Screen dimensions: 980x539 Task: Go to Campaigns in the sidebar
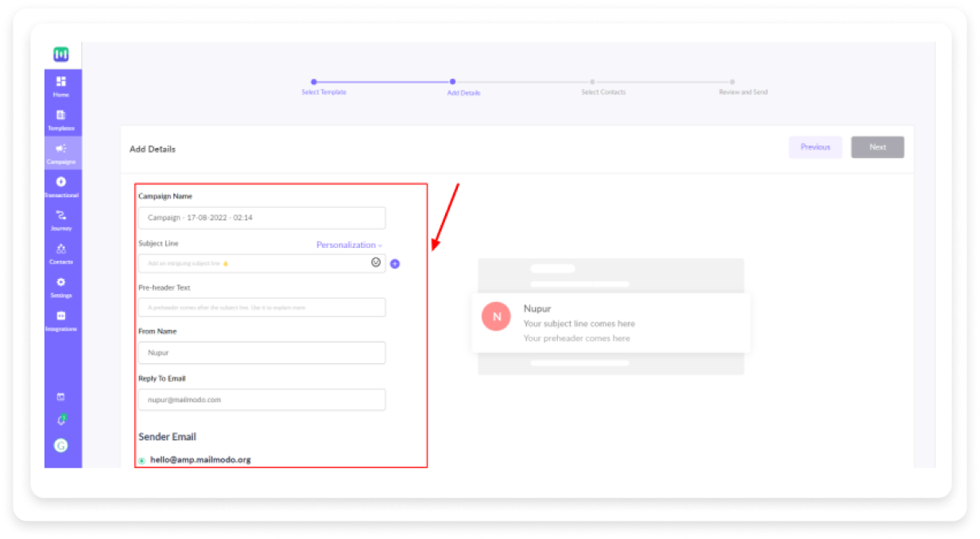point(61,153)
